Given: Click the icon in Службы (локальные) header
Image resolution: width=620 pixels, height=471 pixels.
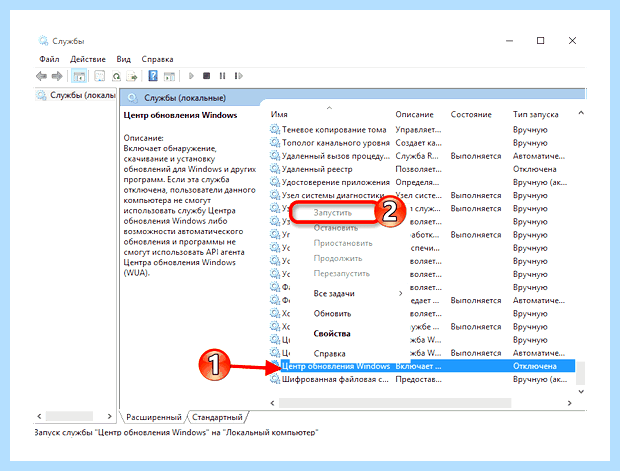Looking at the screenshot, I should point(133,98).
